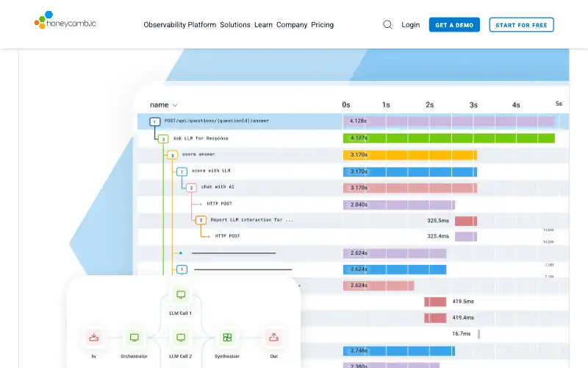Click the Orchestrator node icon
This screenshot has height=368, width=588.
pos(135,338)
